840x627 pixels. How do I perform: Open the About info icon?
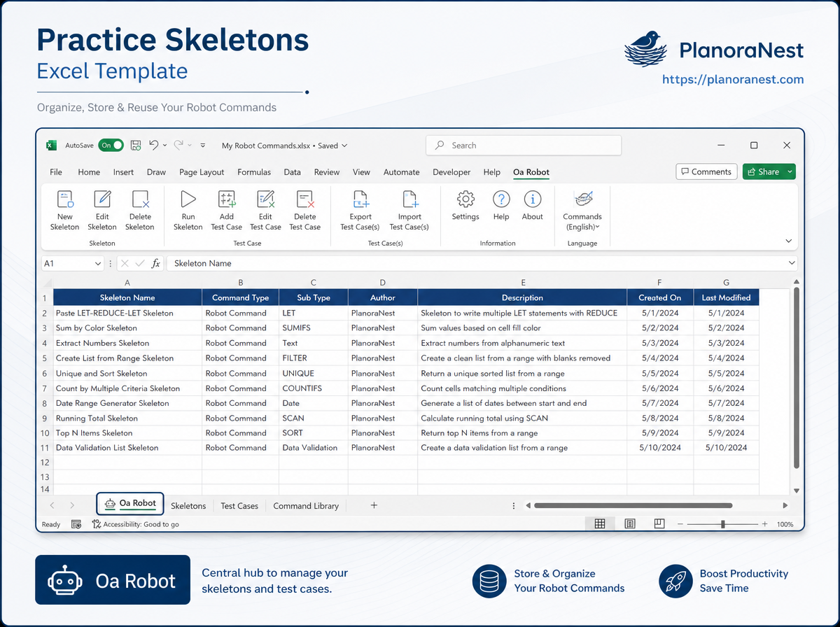click(533, 199)
